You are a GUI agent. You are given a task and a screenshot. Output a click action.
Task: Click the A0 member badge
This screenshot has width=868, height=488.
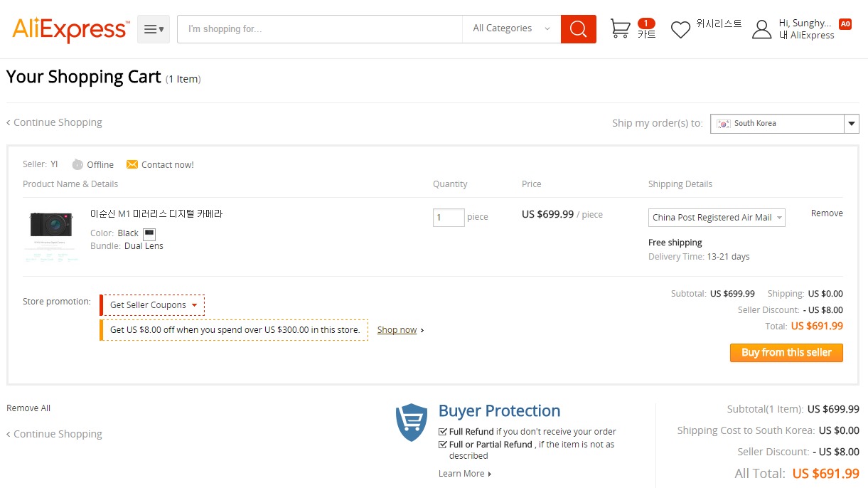pyautogui.click(x=845, y=23)
